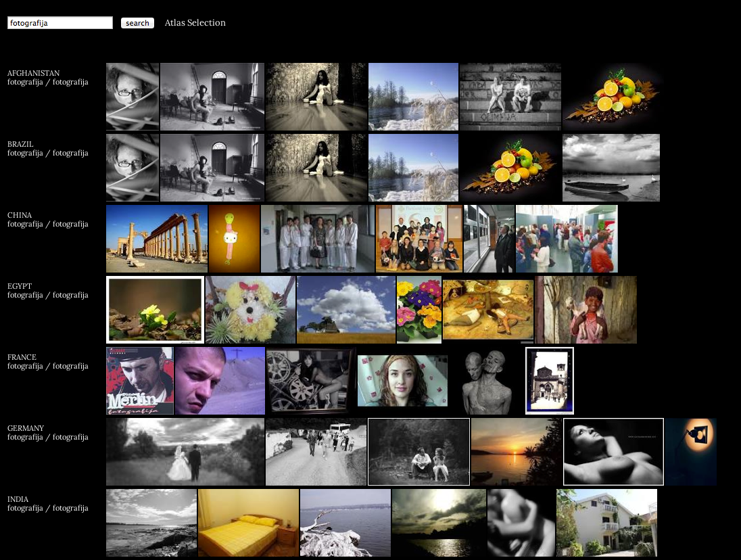Image resolution: width=741 pixels, height=560 pixels.
Task: Open China Hello Kitty toy on orange background
Action: [235, 239]
